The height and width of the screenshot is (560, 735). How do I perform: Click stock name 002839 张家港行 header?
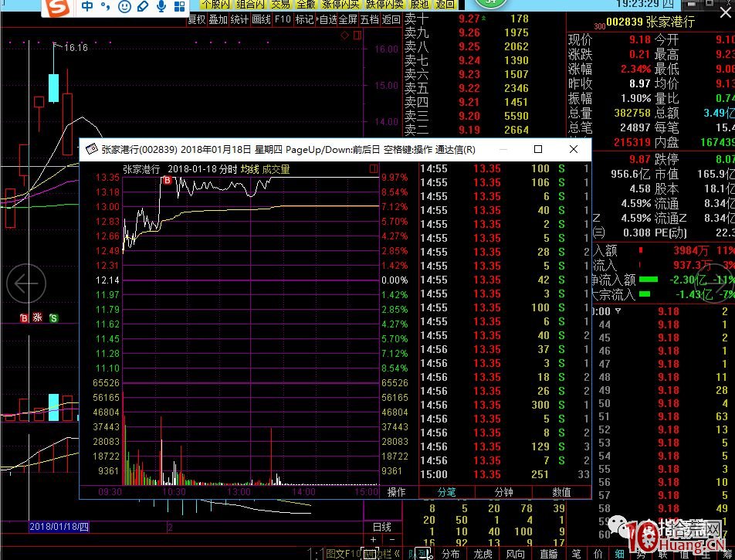pyautogui.click(x=650, y=22)
